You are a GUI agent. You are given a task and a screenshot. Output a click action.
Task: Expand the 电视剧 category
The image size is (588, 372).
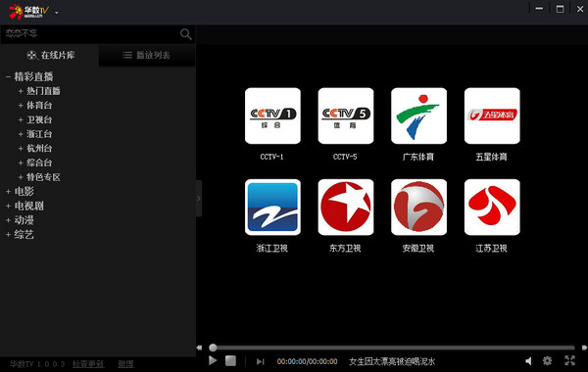(x=8, y=206)
